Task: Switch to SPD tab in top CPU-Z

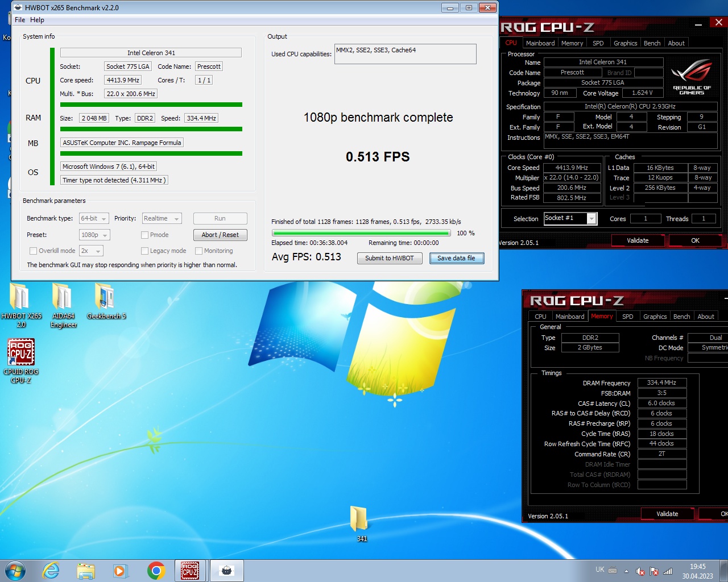Action: [598, 43]
